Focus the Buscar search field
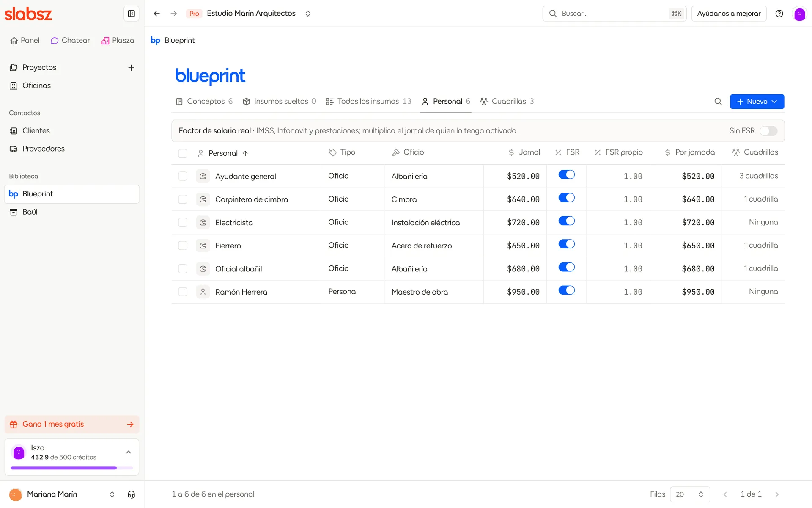The width and height of the screenshot is (812, 508). pos(614,14)
